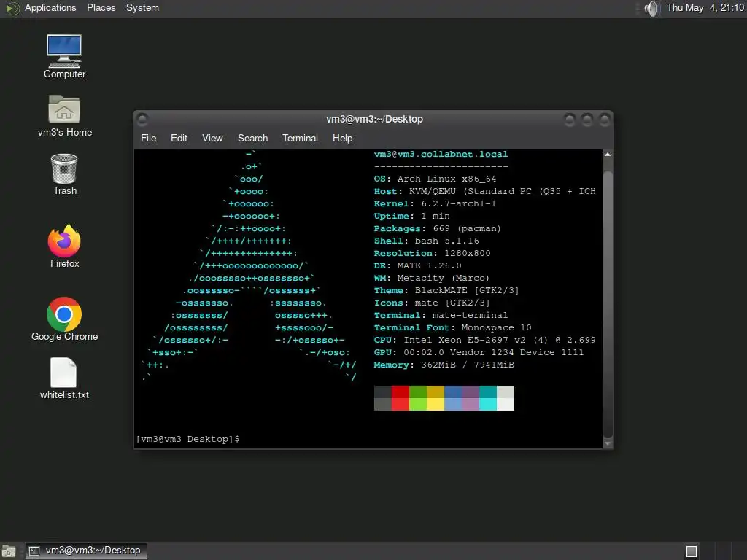Screen dimensions: 747x560
Task: Click the terminal scrollbar down arrow
Action: [608, 443]
